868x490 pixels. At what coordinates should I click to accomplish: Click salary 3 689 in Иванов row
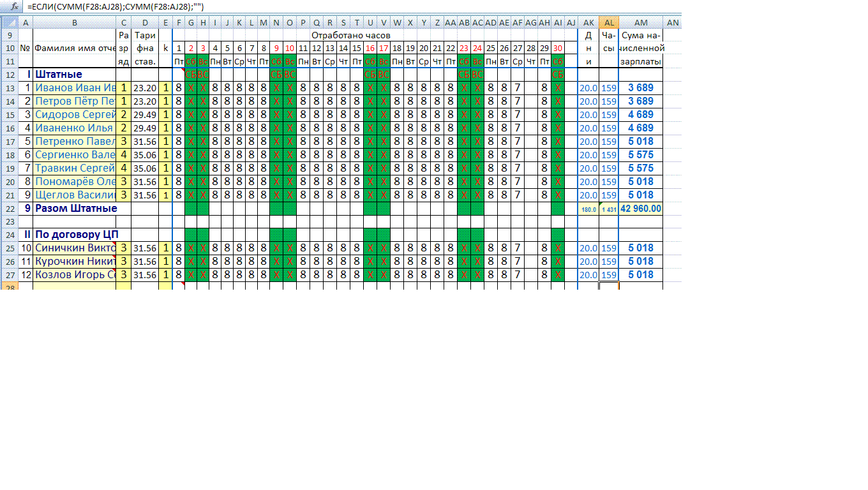(x=641, y=87)
